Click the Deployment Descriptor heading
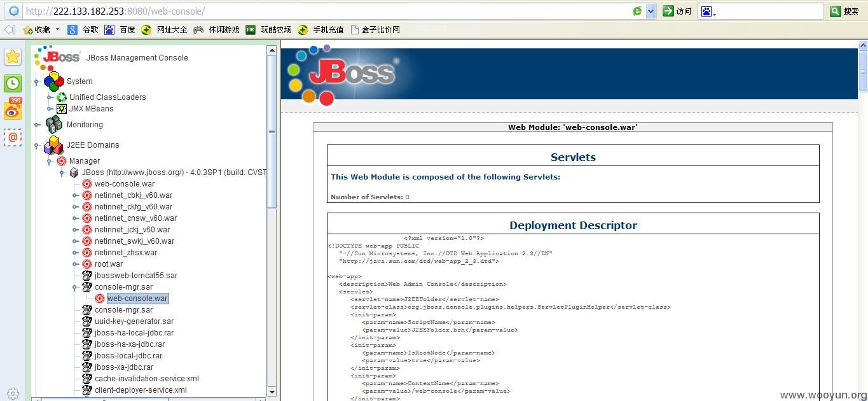The height and width of the screenshot is (401, 868). tap(573, 225)
